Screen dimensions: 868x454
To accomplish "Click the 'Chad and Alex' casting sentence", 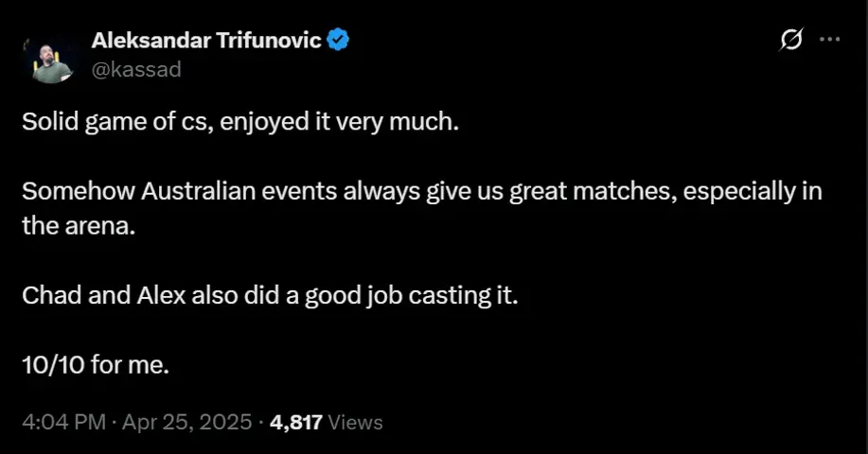I will pyautogui.click(x=270, y=296).
